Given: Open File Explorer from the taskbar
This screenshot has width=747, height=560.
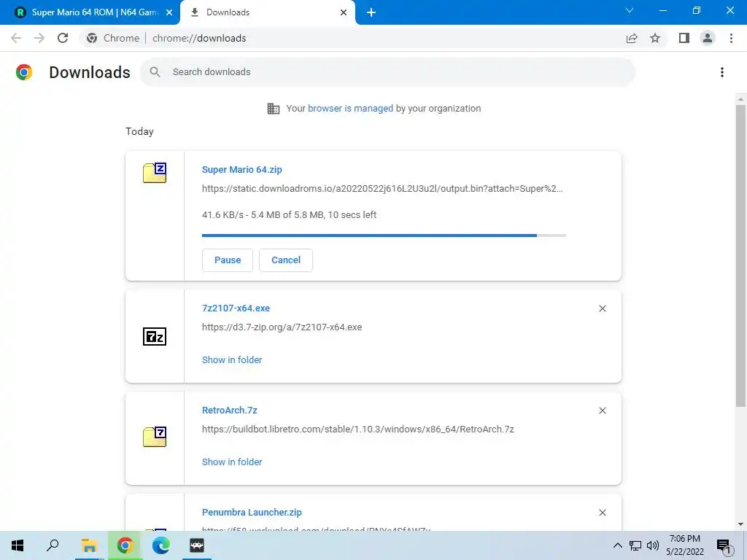Looking at the screenshot, I should 89,545.
